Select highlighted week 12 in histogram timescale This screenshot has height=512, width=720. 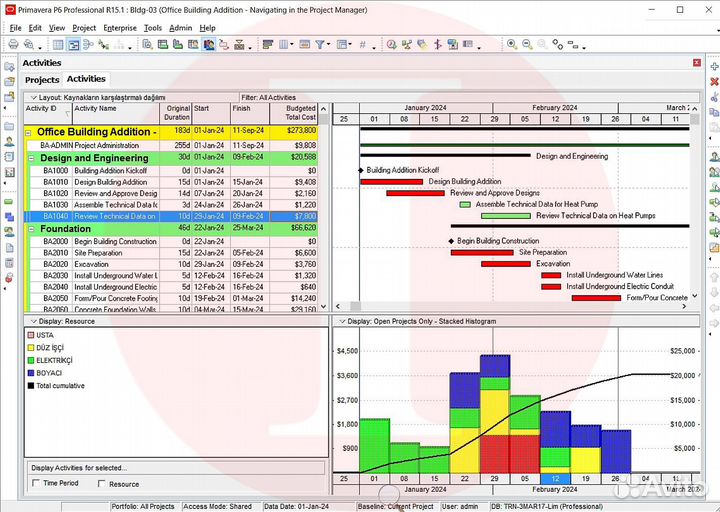pos(555,478)
